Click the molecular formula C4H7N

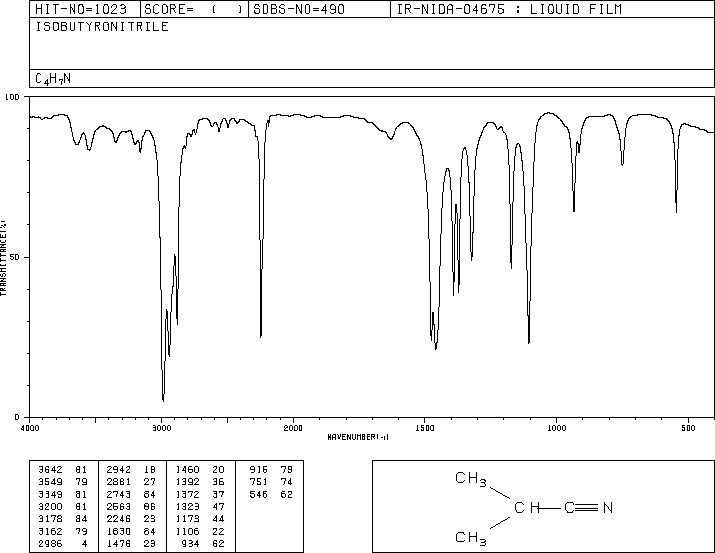pos(53,79)
